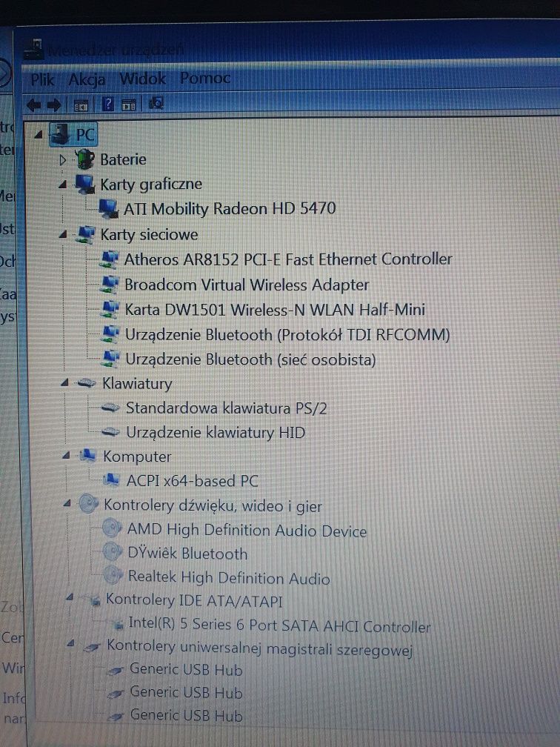Open the Widok menu
This screenshot has height=747, width=560.
pos(142,78)
